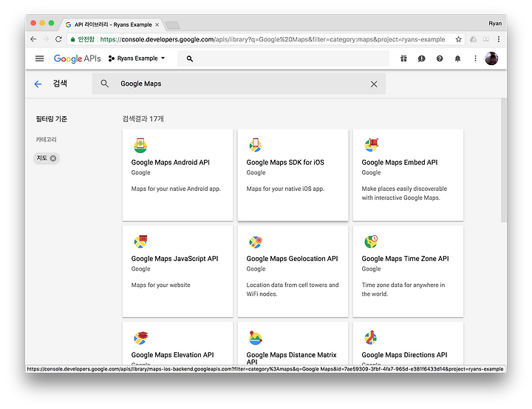Open the Google Maps Directions API card
Image resolution: width=532 pixels, height=409 pixels.
click(x=408, y=344)
